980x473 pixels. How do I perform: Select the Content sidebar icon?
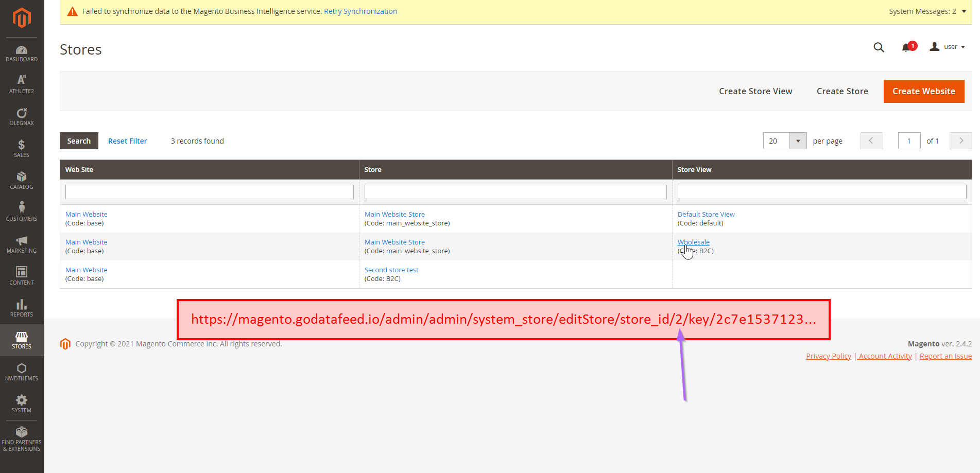point(21,275)
